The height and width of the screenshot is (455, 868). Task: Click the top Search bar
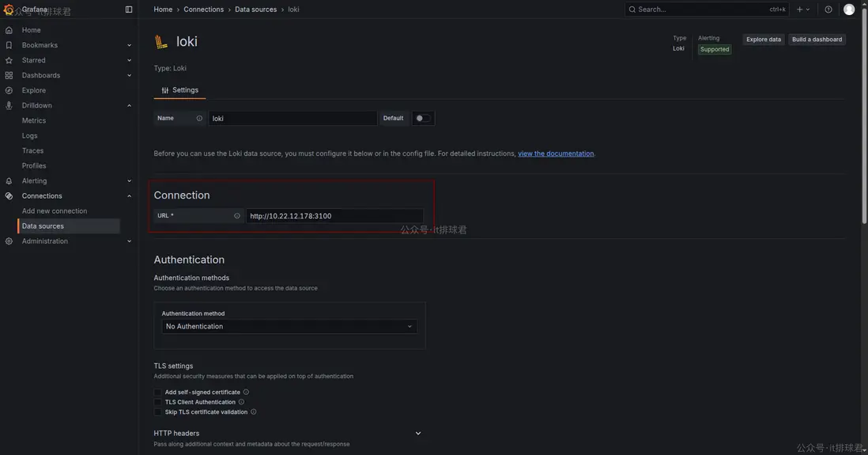click(x=707, y=9)
